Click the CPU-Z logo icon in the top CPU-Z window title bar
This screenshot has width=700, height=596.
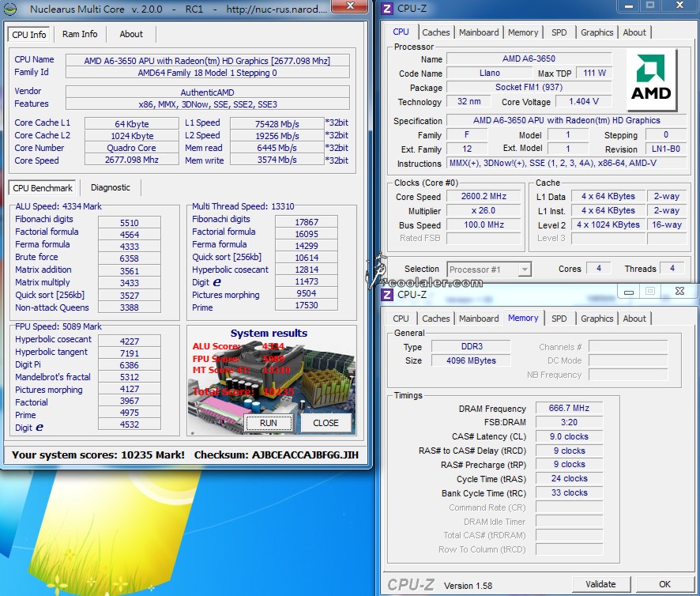tap(387, 9)
